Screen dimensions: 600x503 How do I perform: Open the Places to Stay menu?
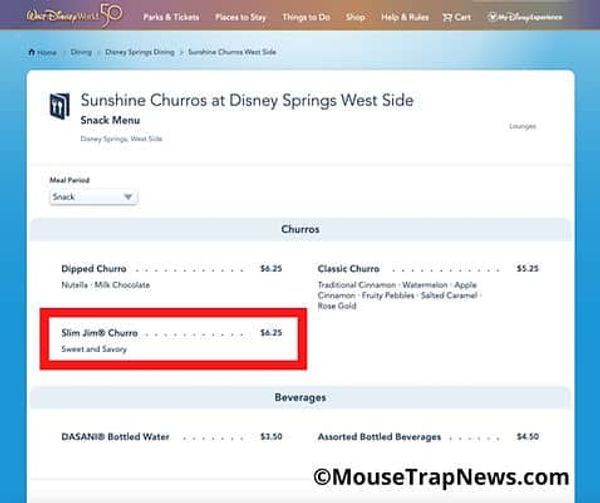click(240, 17)
